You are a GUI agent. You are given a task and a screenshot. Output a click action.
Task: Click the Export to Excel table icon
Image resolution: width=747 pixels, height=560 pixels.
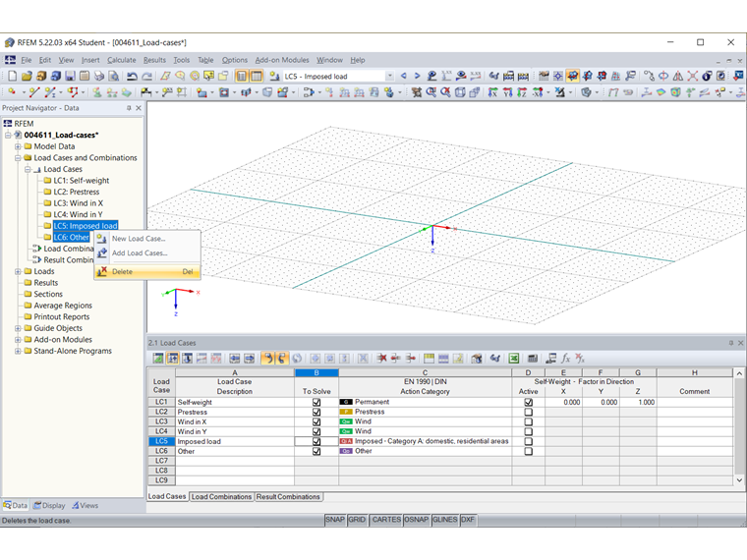pyautogui.click(x=513, y=358)
